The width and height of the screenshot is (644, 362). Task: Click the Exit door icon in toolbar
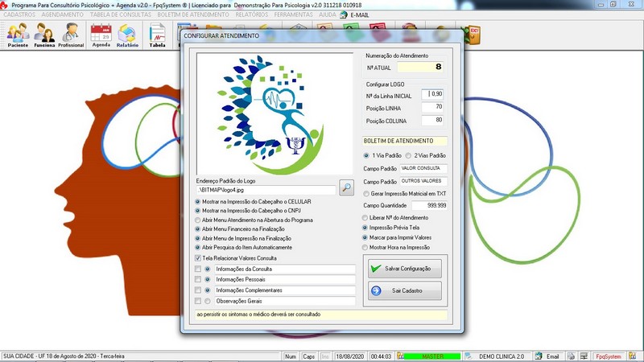[472, 35]
